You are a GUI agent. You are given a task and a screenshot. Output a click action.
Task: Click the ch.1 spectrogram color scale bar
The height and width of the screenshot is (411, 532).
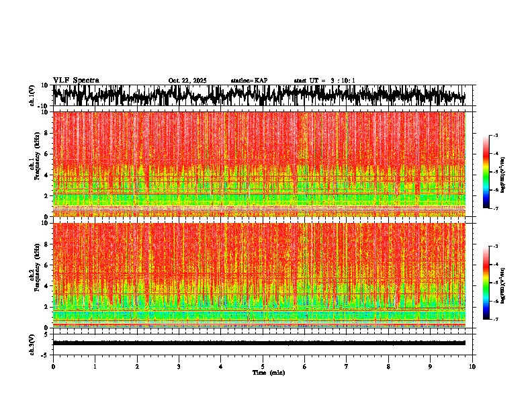tap(486, 172)
